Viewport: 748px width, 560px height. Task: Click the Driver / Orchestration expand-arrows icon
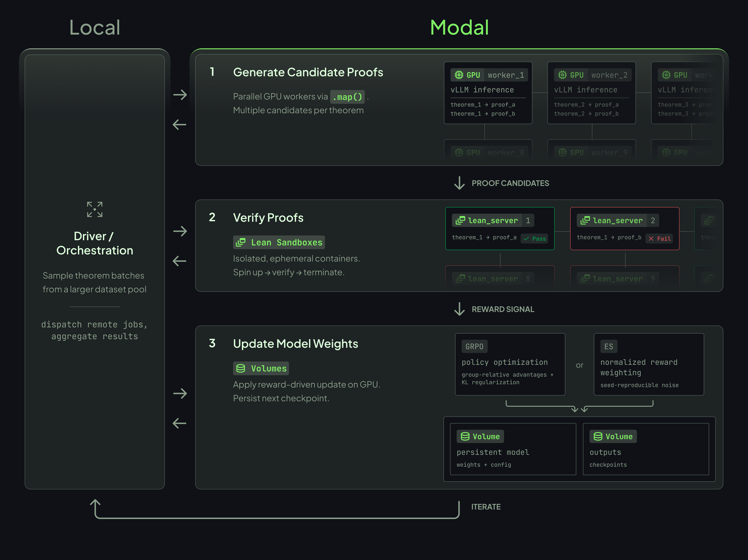[x=95, y=209]
